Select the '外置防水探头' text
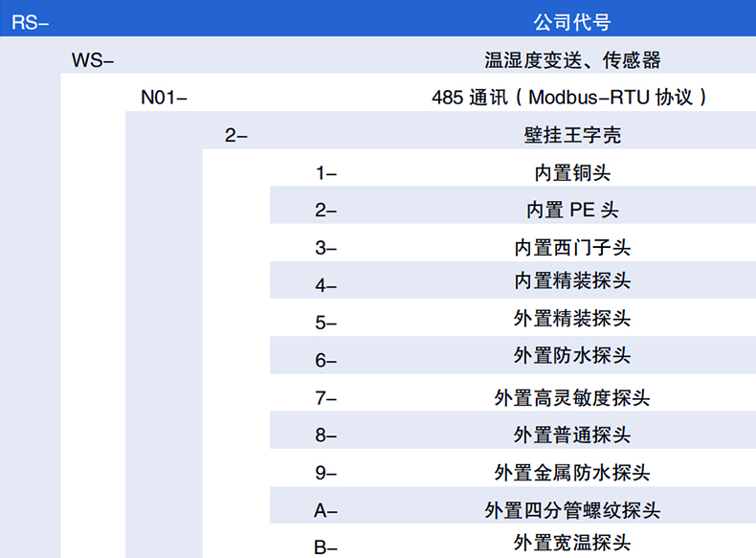 [572, 355]
